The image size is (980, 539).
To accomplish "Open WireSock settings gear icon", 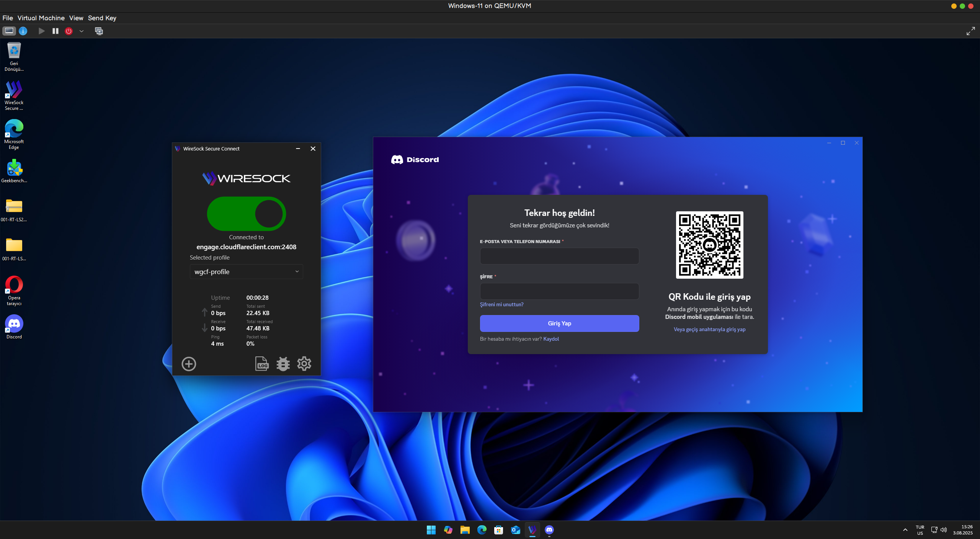I will 304,364.
